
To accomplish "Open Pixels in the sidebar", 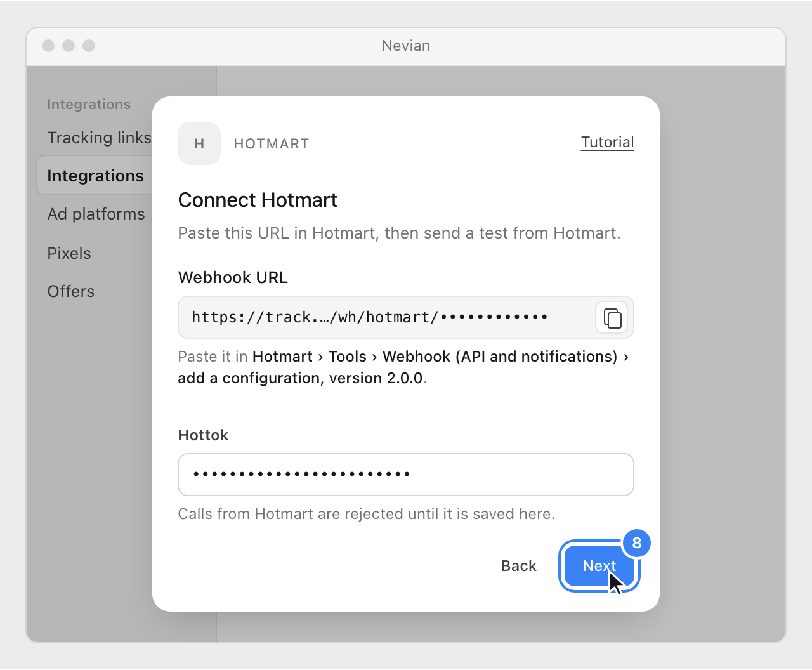I will [x=69, y=253].
